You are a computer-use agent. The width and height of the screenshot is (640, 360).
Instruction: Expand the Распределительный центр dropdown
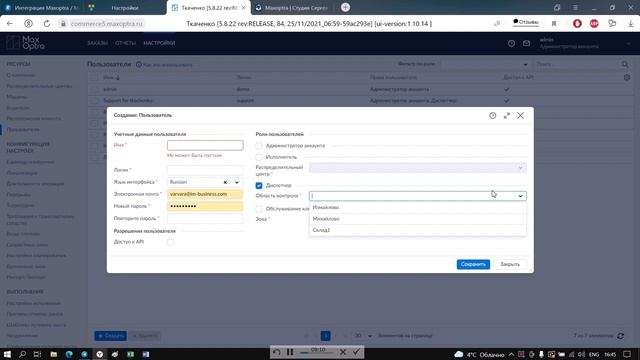click(x=520, y=168)
